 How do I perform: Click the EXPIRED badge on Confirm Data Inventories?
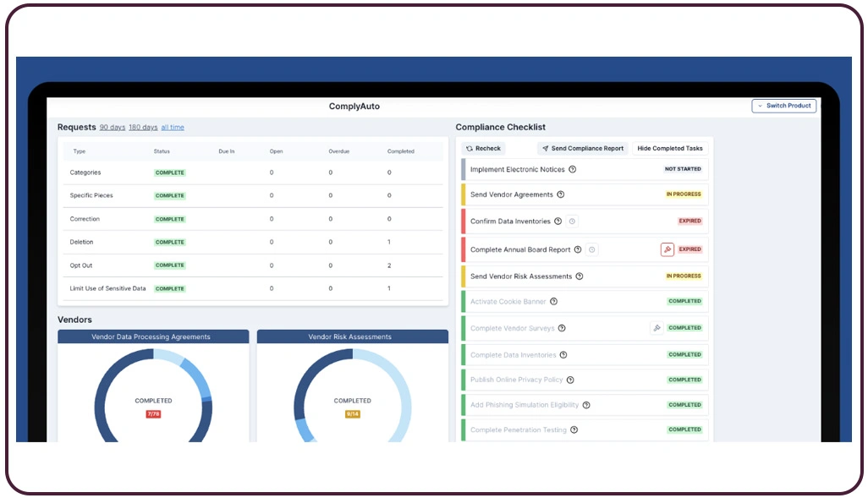point(689,221)
